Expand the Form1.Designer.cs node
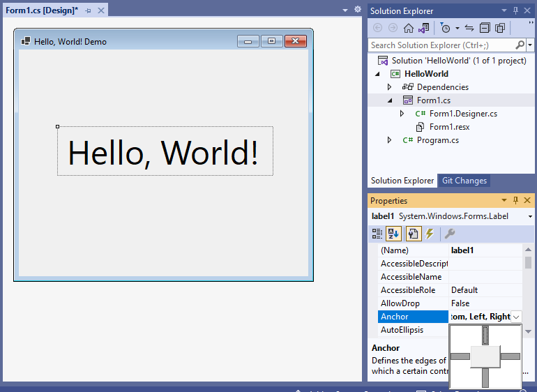 point(402,114)
